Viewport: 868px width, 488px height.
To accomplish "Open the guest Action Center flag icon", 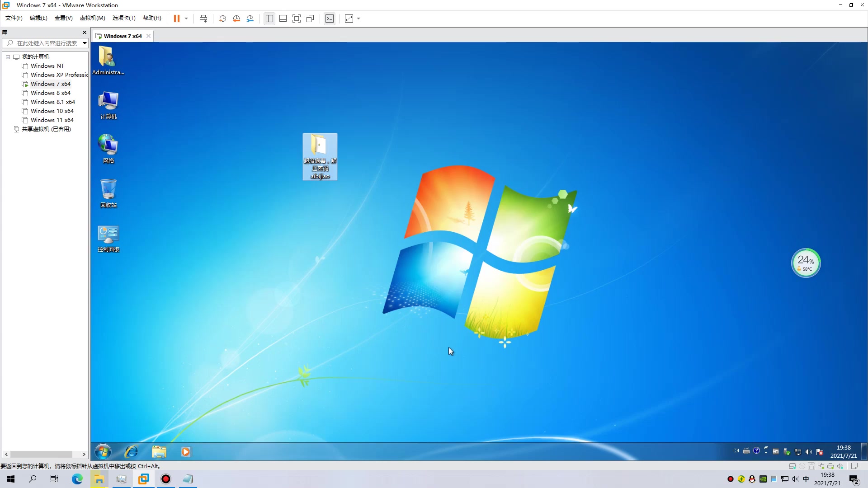I will (x=820, y=452).
